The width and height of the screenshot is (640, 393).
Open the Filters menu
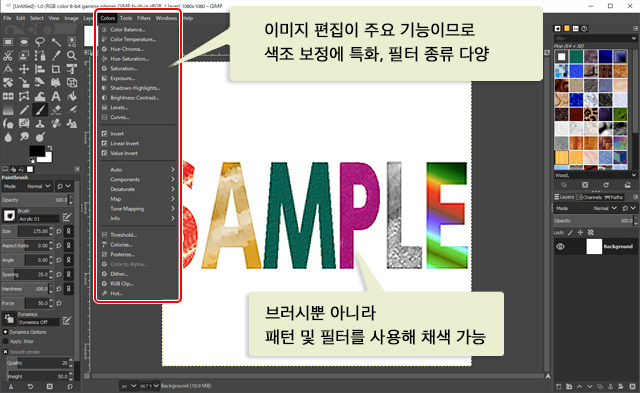pyautogui.click(x=144, y=18)
